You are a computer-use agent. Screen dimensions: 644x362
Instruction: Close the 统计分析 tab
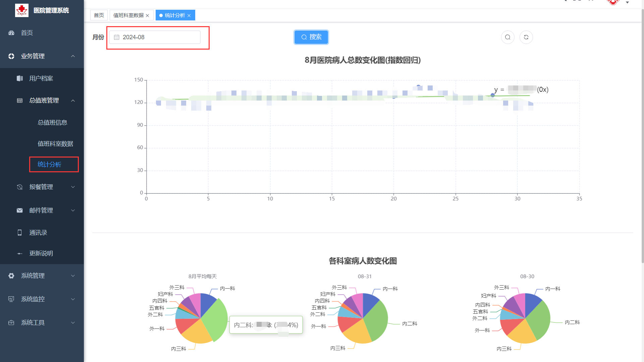point(189,15)
